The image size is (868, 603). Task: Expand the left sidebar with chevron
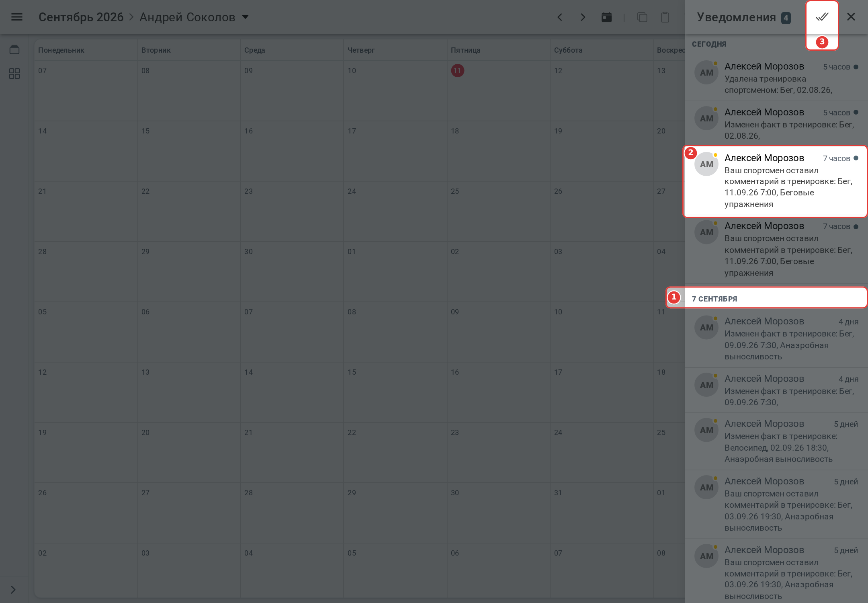click(13, 589)
